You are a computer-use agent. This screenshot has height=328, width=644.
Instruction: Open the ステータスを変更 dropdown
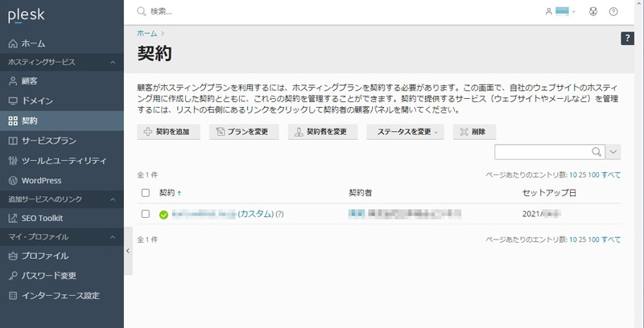(407, 132)
